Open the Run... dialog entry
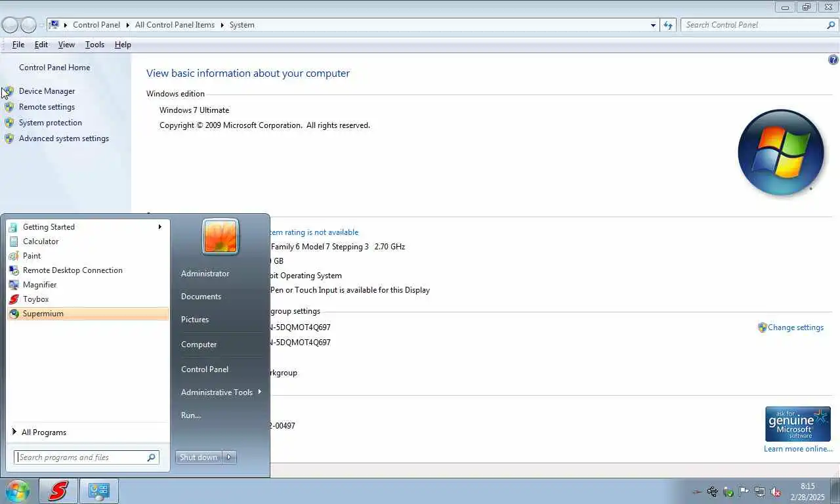The image size is (840, 504). click(191, 415)
